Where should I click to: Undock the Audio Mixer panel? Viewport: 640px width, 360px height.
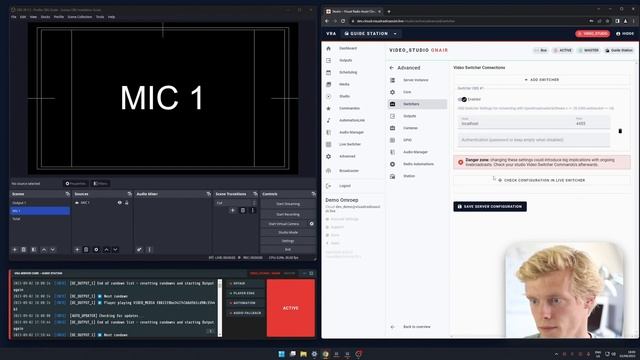point(209,194)
